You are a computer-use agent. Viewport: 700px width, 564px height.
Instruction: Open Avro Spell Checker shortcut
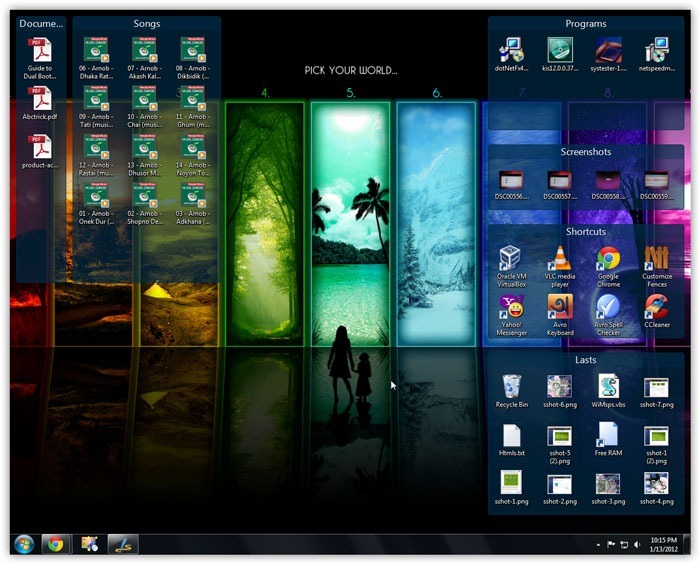pos(608,315)
